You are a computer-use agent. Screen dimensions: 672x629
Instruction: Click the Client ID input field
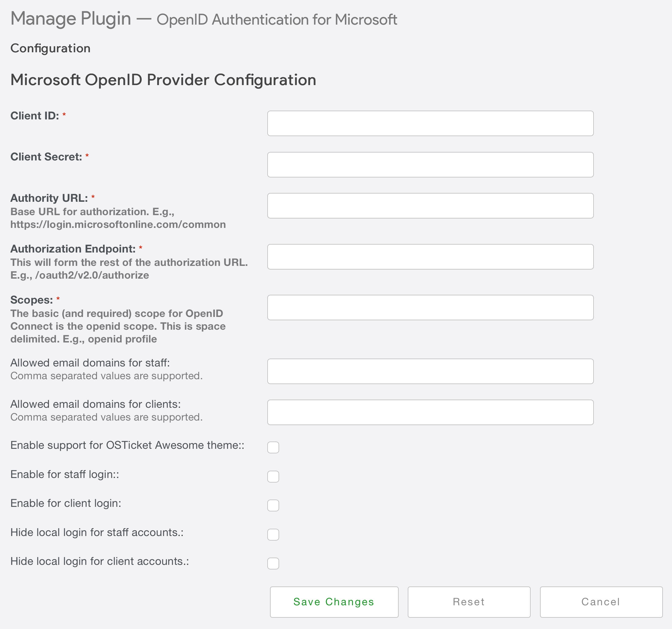pos(430,123)
